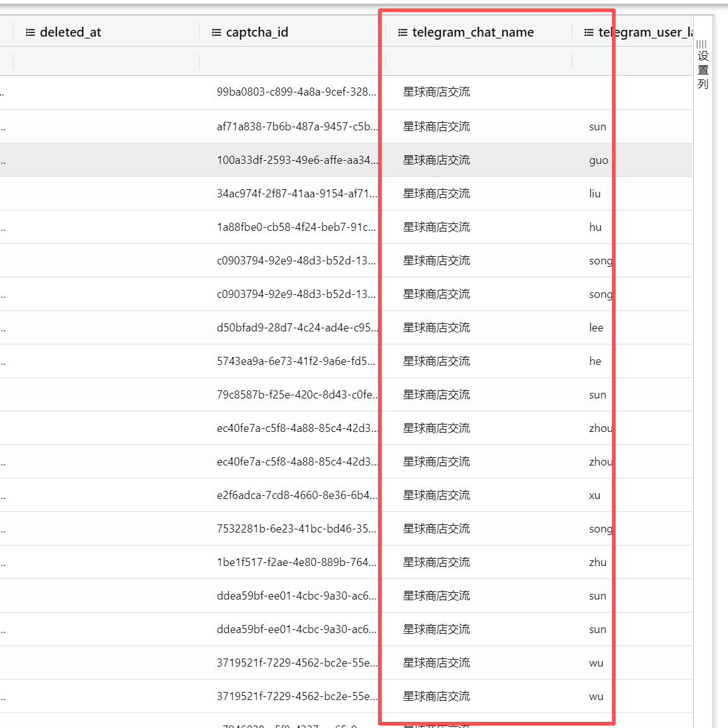The width and height of the screenshot is (728, 728).
Task: Select captcha_id cell 7532281b-6e23-41bc-bd46-35...
Action: [296, 528]
